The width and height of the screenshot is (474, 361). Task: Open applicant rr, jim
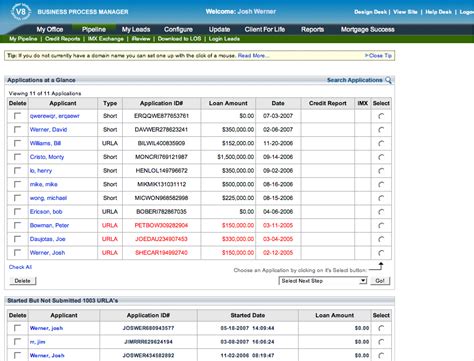pos(37,342)
